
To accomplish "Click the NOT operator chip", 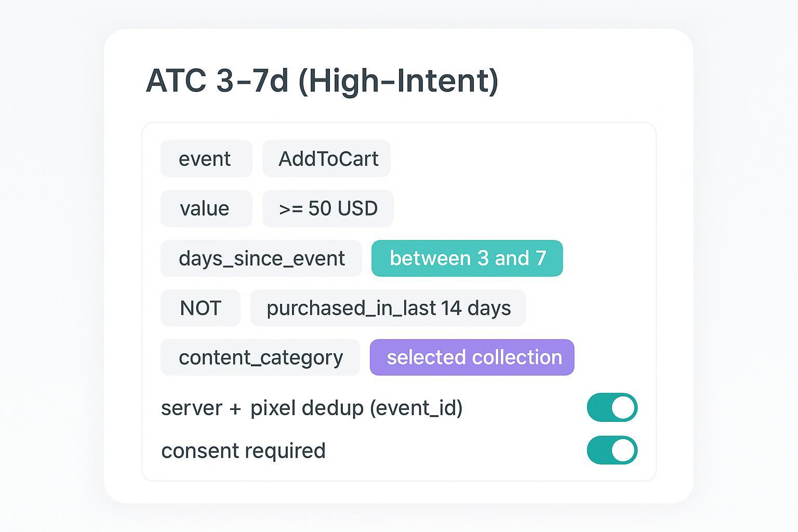I will (200, 308).
